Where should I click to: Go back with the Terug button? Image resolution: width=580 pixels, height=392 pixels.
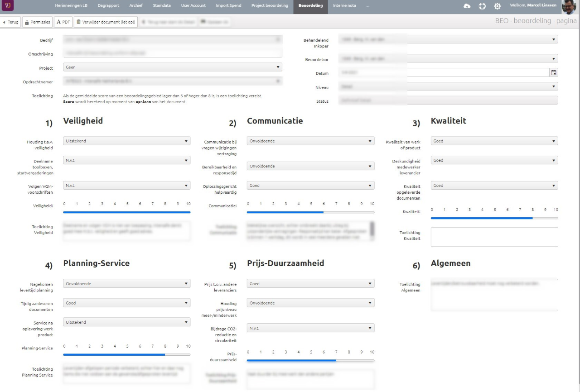pyautogui.click(x=10, y=22)
